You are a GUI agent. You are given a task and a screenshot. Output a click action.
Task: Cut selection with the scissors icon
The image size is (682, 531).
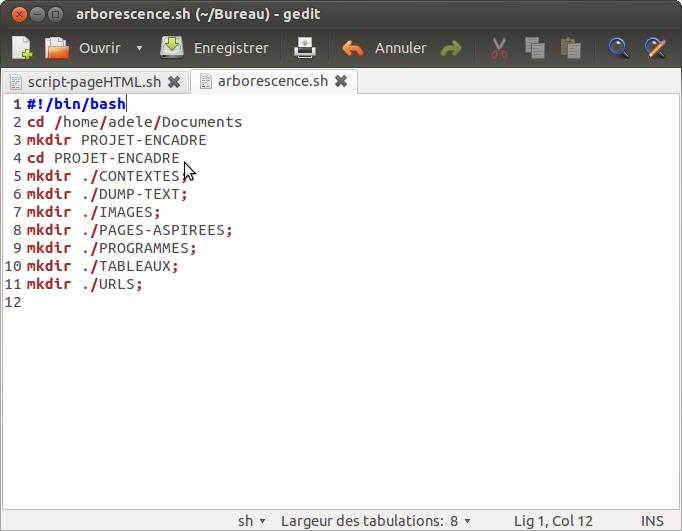tap(499, 48)
